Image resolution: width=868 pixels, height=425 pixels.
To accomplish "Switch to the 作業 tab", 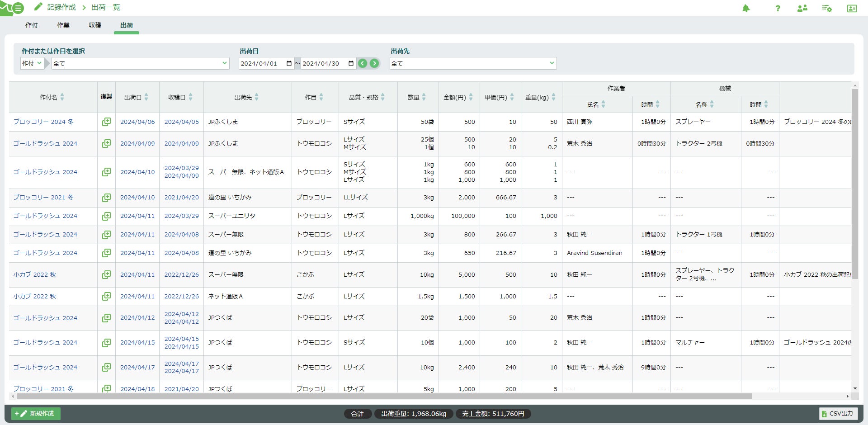I will pyautogui.click(x=63, y=25).
